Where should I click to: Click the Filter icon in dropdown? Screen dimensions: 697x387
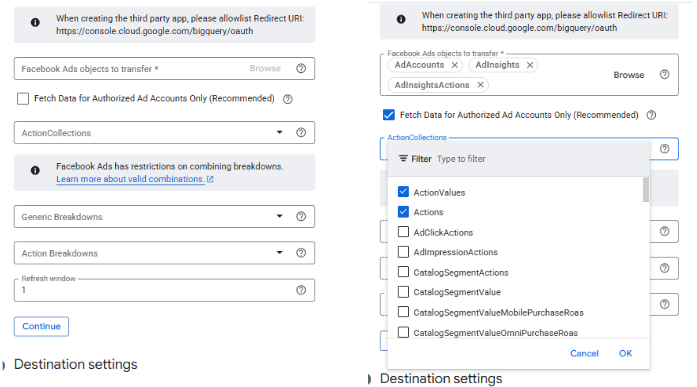point(403,159)
